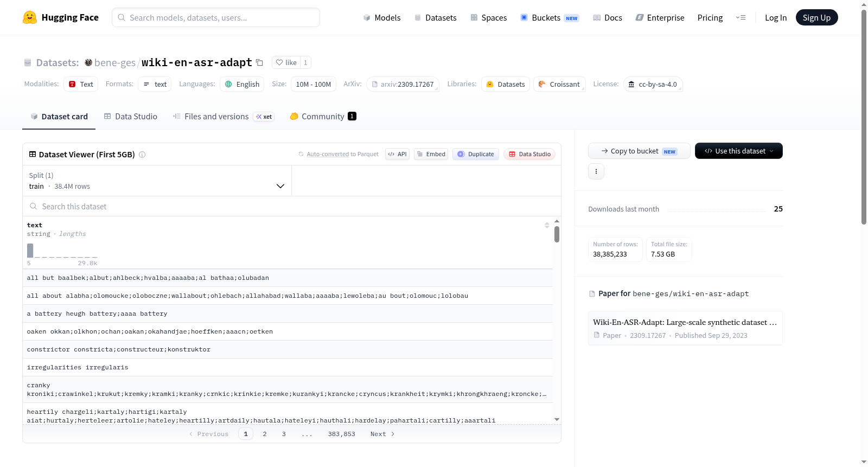This screenshot has height=467, width=868.
Task: Click the like heart button
Action: tap(286, 62)
